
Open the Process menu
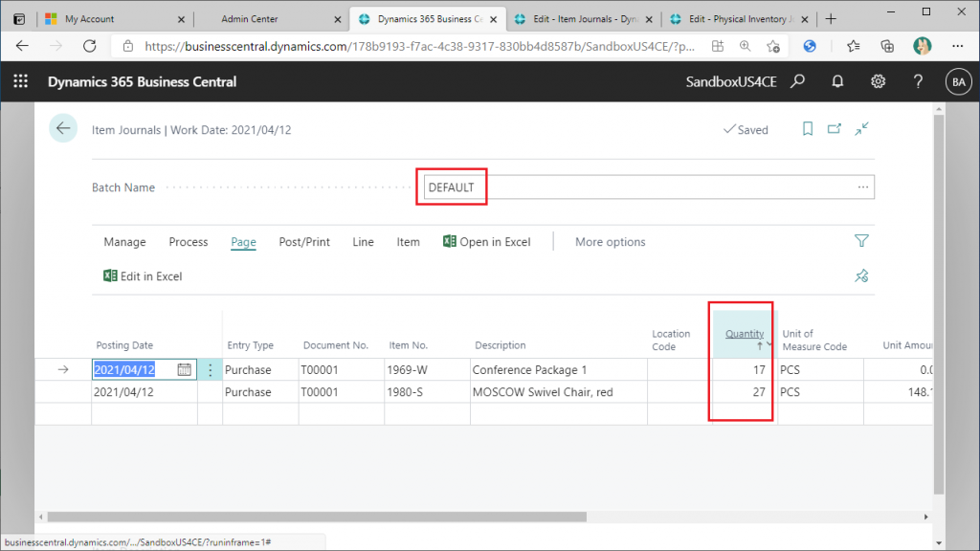point(189,242)
